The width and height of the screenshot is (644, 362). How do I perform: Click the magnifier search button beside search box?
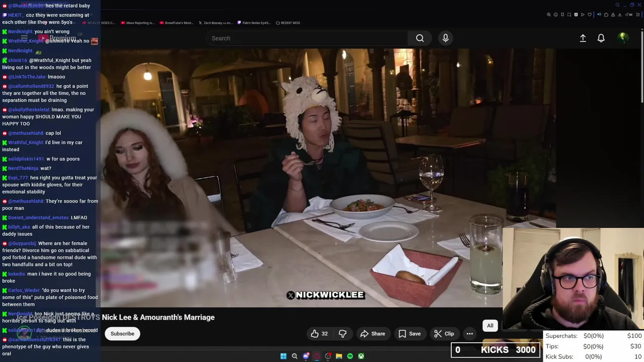coord(420,38)
